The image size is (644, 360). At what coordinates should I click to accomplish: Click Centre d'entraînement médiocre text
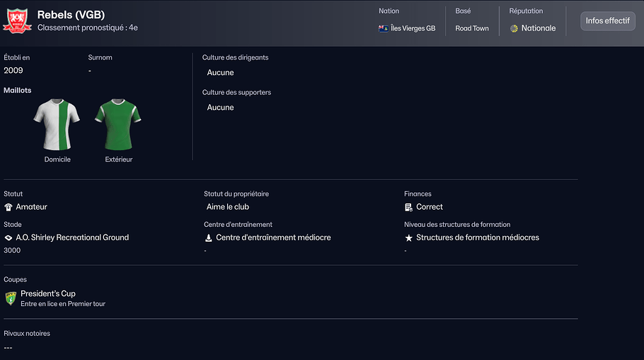tap(273, 237)
